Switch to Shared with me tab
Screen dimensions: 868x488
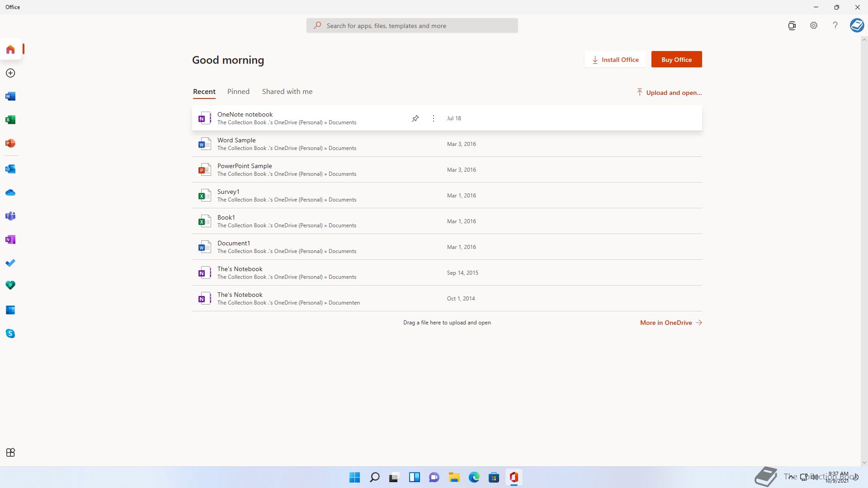(x=287, y=92)
